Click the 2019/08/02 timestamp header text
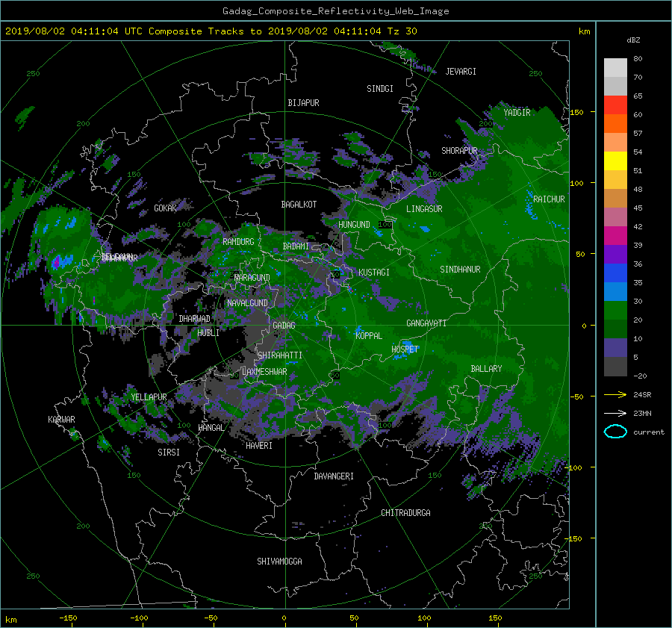 pyautogui.click(x=211, y=31)
